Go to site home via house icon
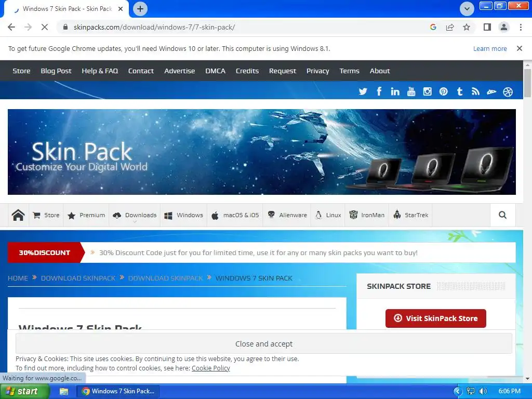532x399 pixels. tap(18, 215)
